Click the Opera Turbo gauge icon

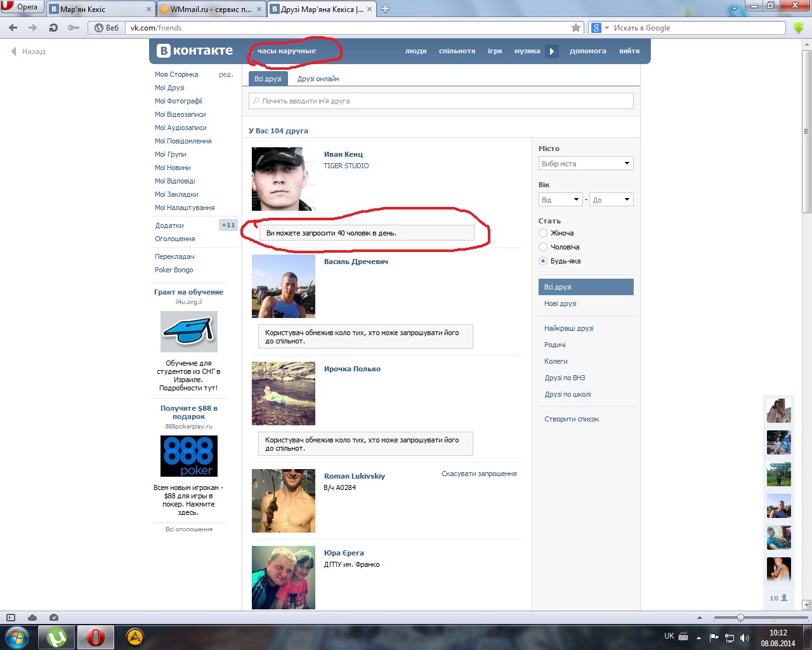click(x=54, y=618)
